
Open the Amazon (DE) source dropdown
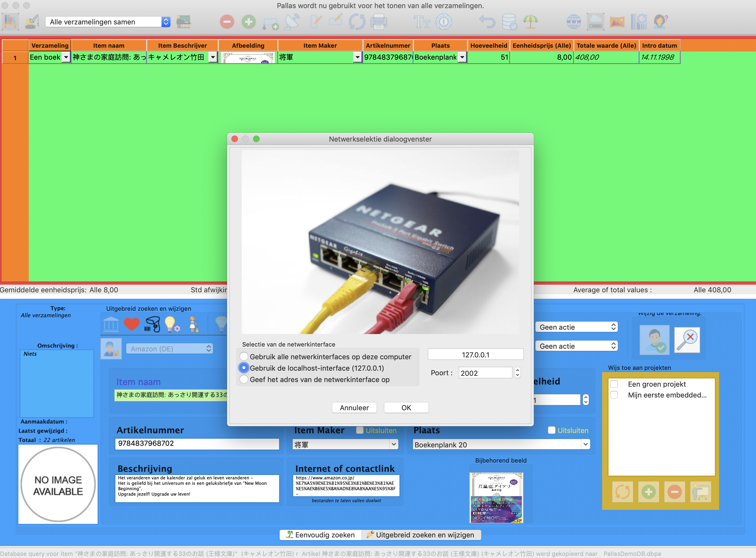point(169,349)
